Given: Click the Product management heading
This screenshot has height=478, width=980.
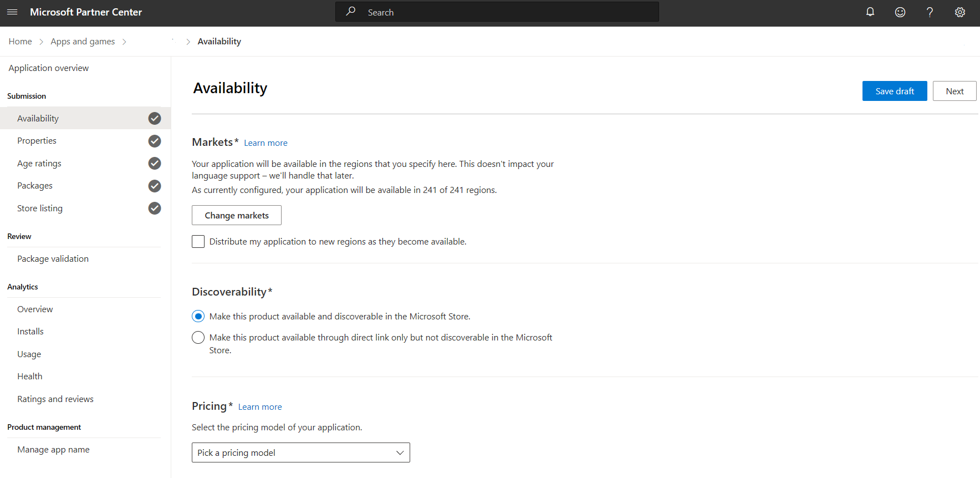Looking at the screenshot, I should pos(44,427).
